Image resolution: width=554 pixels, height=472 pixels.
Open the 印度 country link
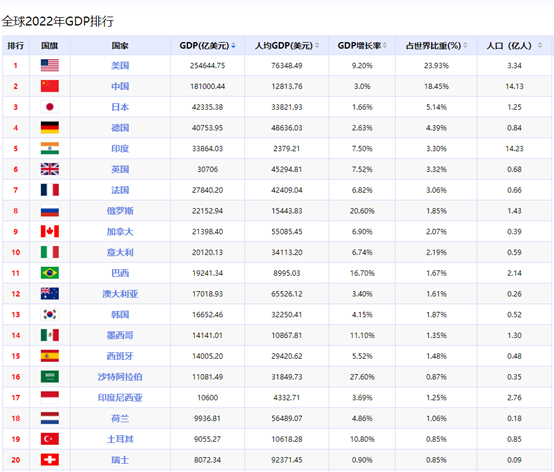tap(120, 149)
